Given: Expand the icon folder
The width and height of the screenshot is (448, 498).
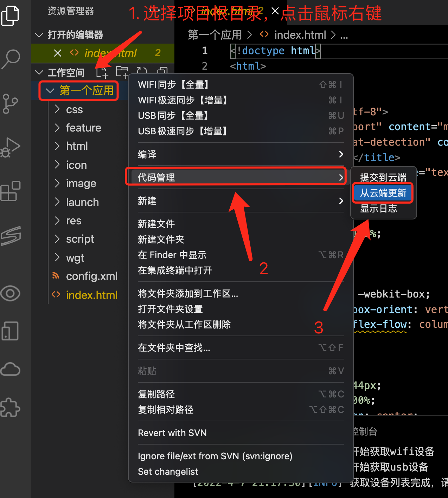Looking at the screenshot, I should pos(57,165).
